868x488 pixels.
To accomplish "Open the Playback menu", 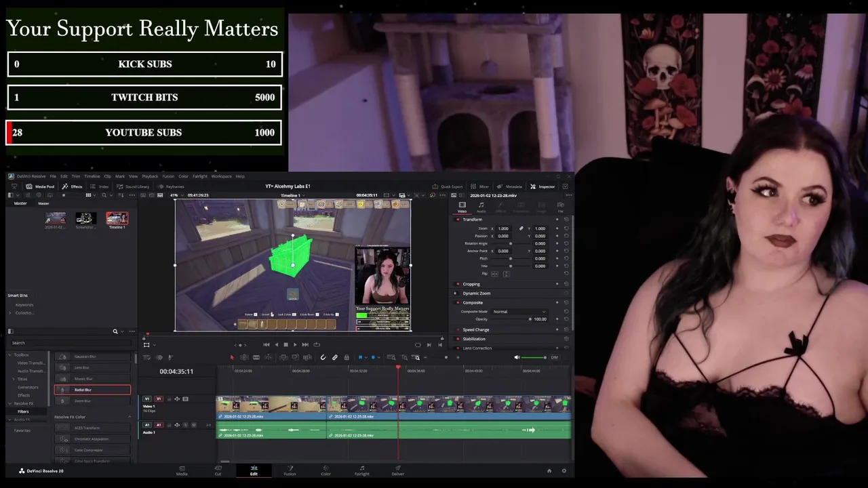I will click(150, 176).
